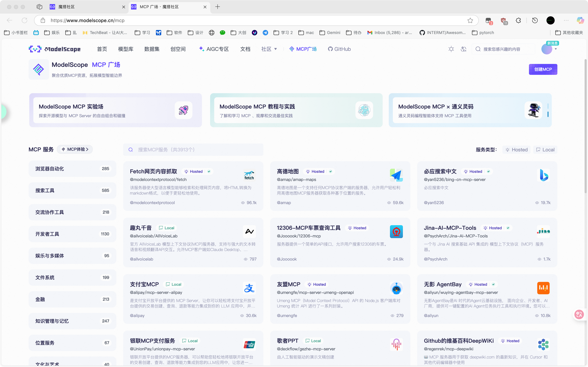Open the 模型库 navigation tab

tap(126, 49)
